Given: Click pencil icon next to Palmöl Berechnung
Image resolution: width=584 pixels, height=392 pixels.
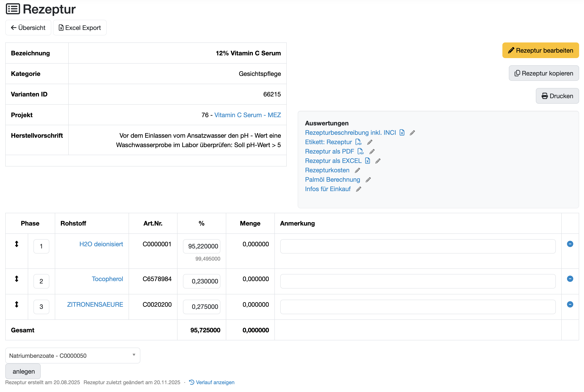Looking at the screenshot, I should click(368, 180).
